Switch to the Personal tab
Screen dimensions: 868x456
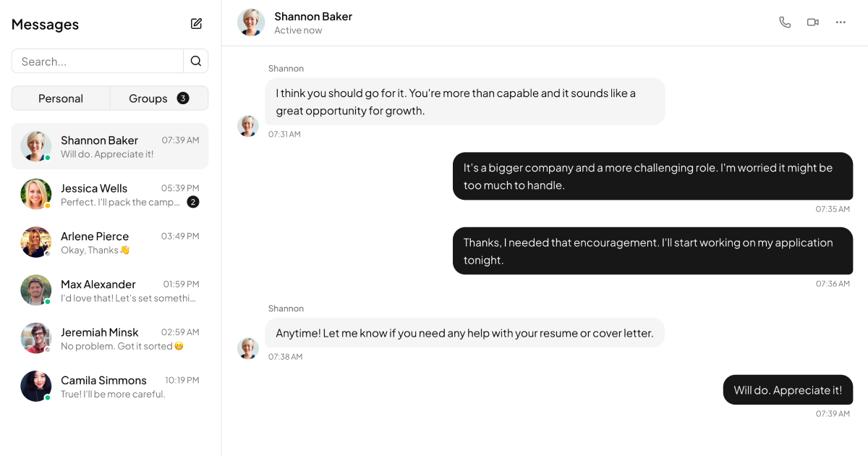pos(60,98)
